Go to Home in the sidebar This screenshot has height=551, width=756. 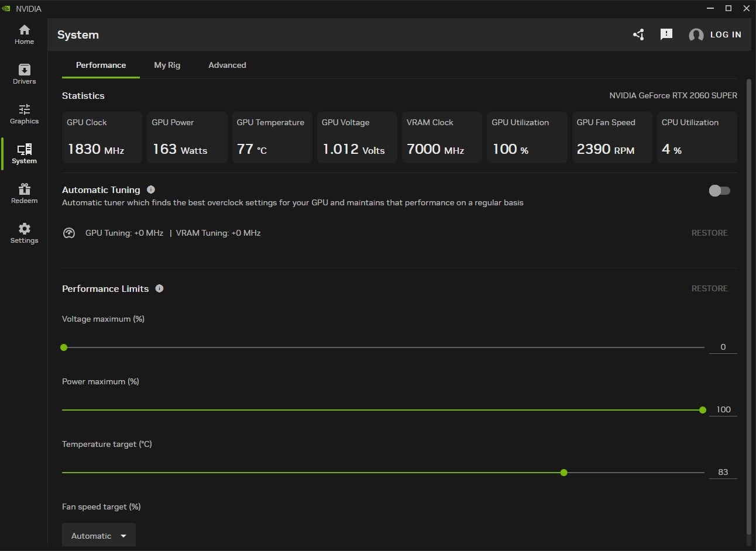click(x=24, y=35)
